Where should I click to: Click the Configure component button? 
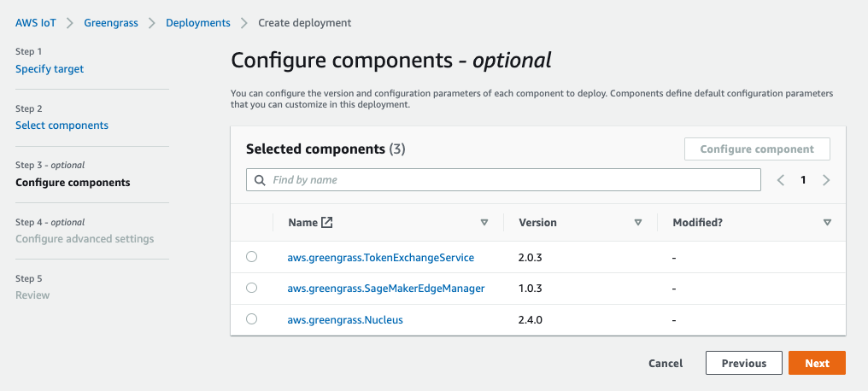point(757,149)
